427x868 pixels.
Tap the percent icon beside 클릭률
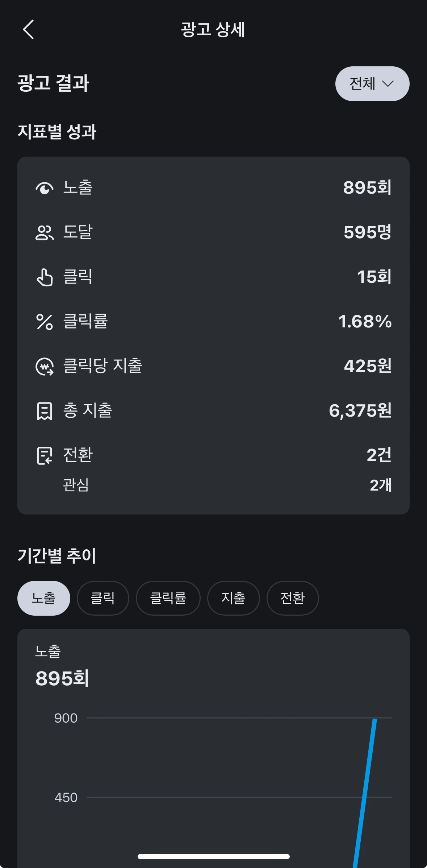click(x=45, y=322)
